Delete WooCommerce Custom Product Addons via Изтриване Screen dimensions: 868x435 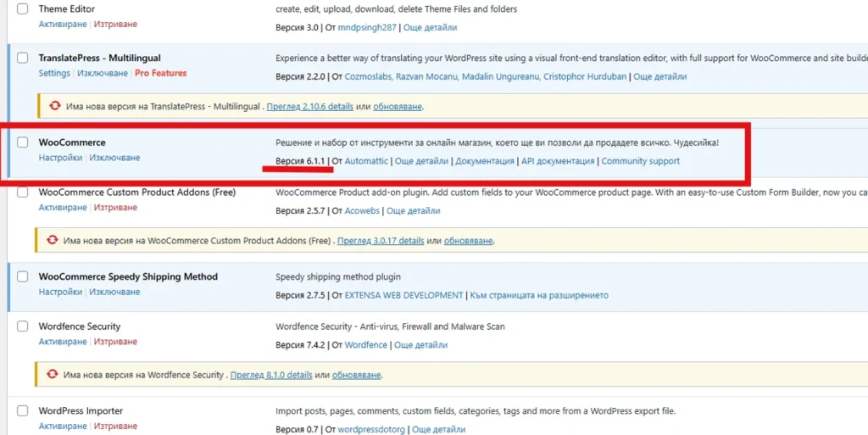pos(115,208)
